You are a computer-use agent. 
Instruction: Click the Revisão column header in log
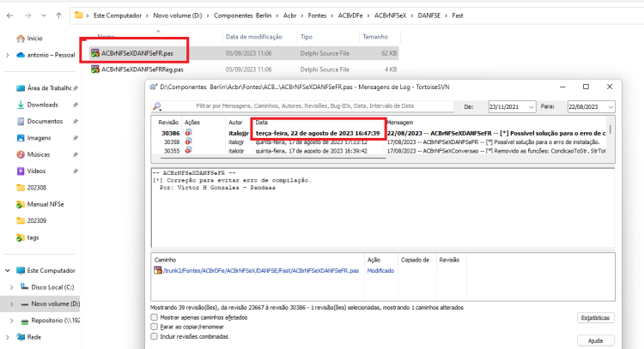click(x=168, y=123)
